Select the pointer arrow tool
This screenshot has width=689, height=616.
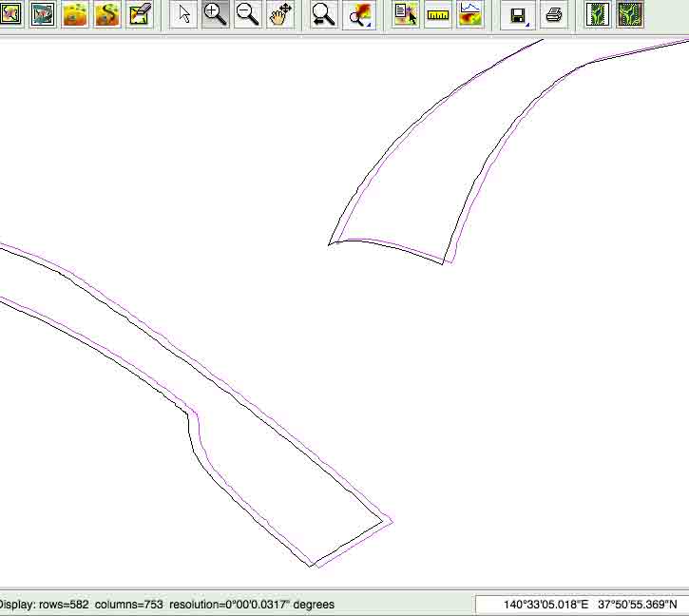[183, 14]
